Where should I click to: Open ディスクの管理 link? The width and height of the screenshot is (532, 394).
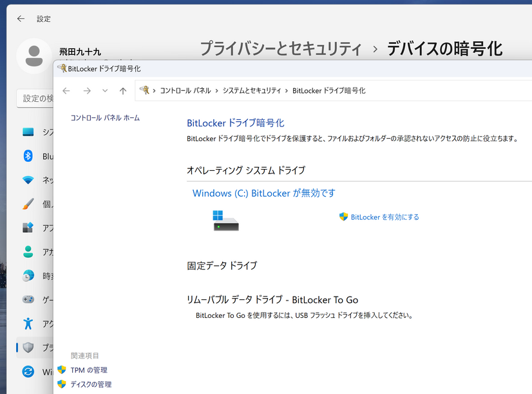(91, 384)
